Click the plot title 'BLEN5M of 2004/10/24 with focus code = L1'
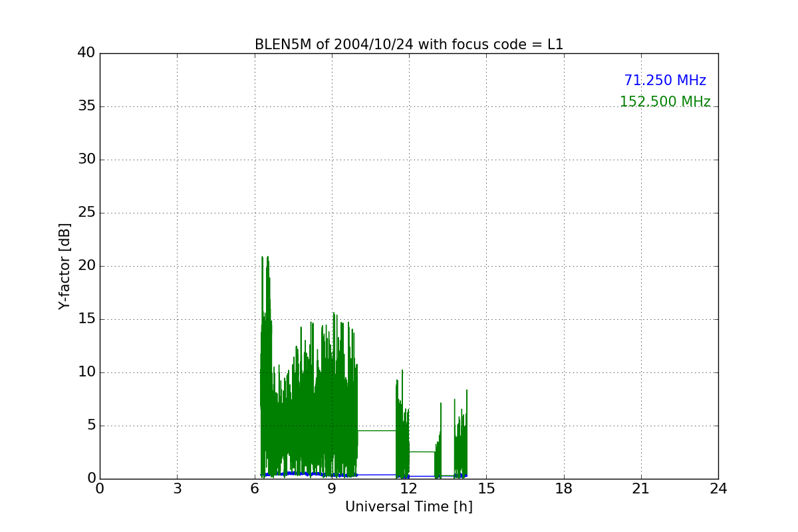Screen dimensions: 798x532 pyautogui.click(x=409, y=45)
